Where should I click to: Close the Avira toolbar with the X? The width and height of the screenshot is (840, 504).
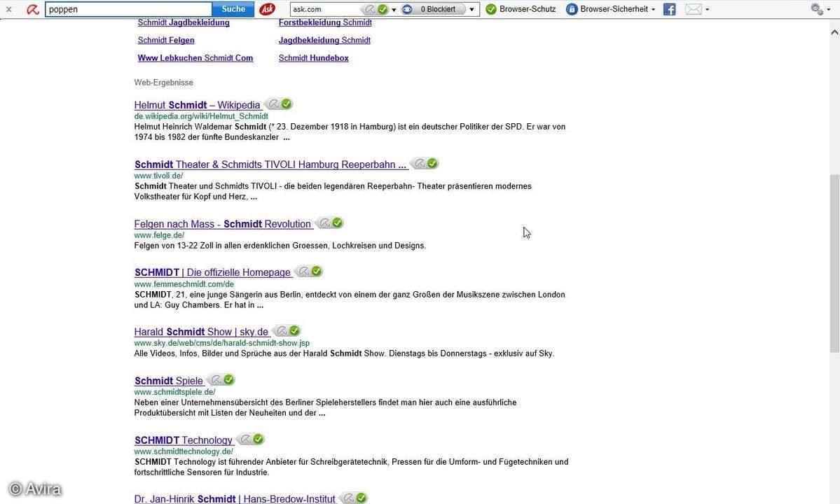point(8,9)
